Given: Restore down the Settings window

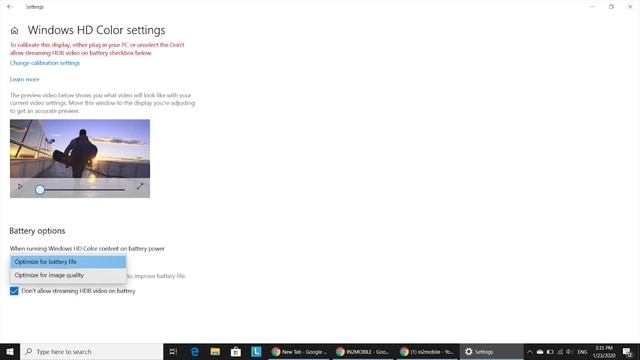Looking at the screenshot, I should [x=611, y=7].
